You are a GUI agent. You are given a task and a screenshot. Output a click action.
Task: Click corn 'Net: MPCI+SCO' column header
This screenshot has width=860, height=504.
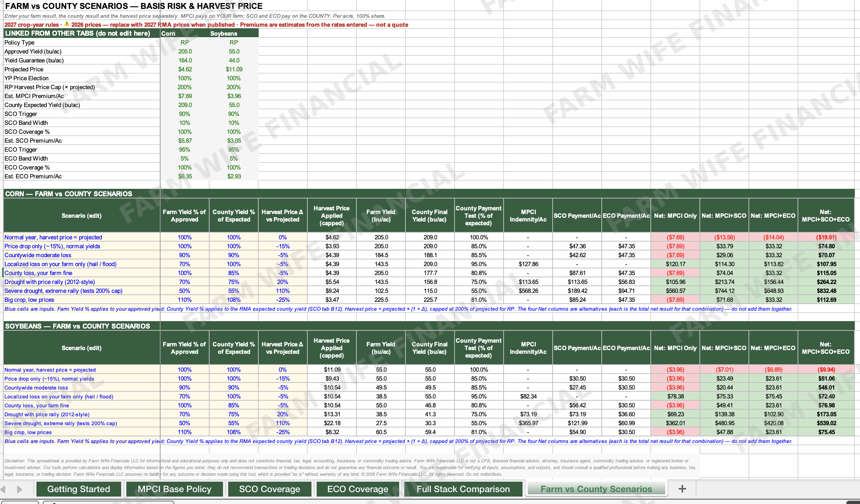click(x=724, y=216)
